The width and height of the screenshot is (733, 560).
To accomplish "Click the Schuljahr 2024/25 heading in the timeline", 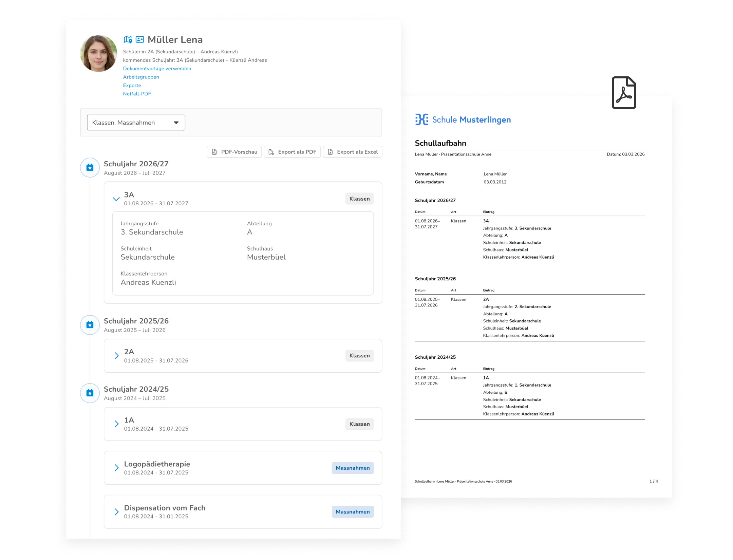I will click(x=136, y=389).
